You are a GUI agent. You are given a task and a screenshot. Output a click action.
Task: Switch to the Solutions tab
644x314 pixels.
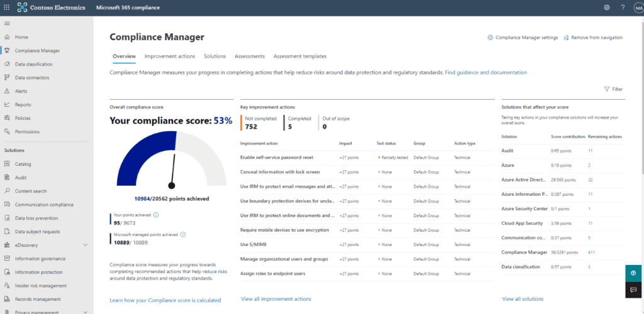tap(215, 56)
